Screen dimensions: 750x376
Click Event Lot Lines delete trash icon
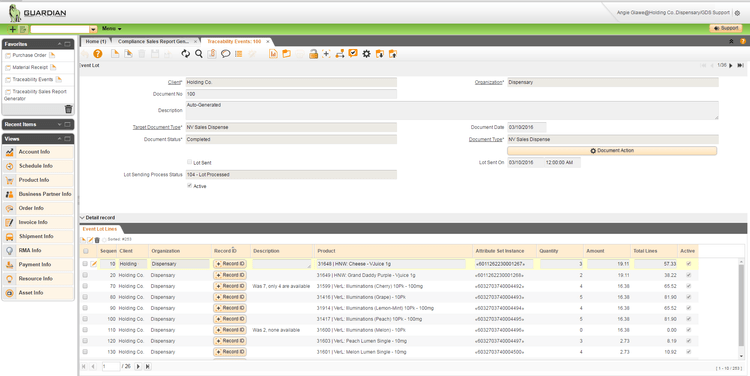pyautogui.click(x=97, y=240)
